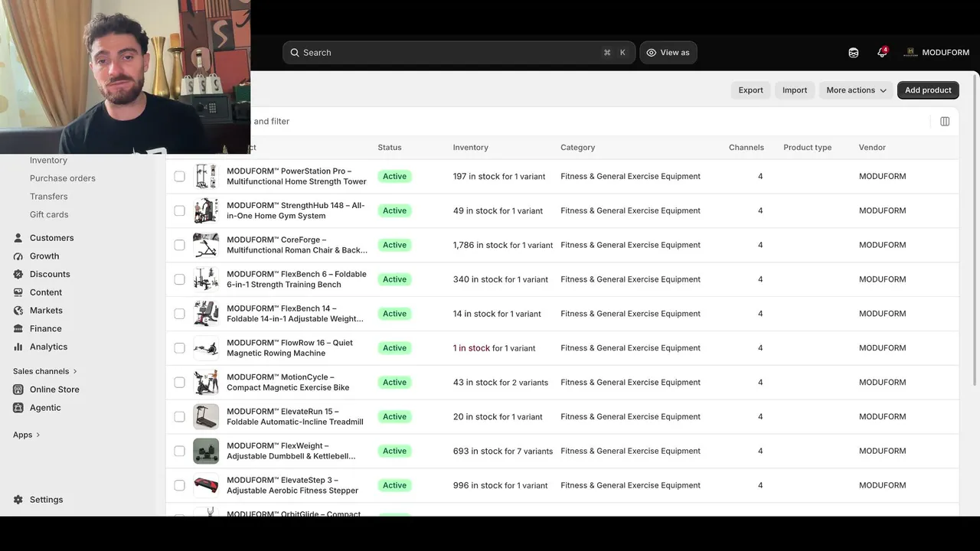Click the Product type column header

(x=807, y=148)
